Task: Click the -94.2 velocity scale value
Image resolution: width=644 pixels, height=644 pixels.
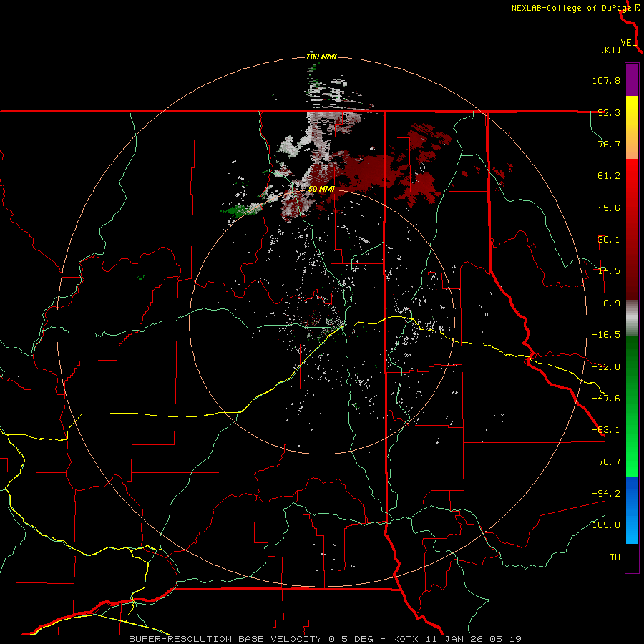Action: pos(606,493)
